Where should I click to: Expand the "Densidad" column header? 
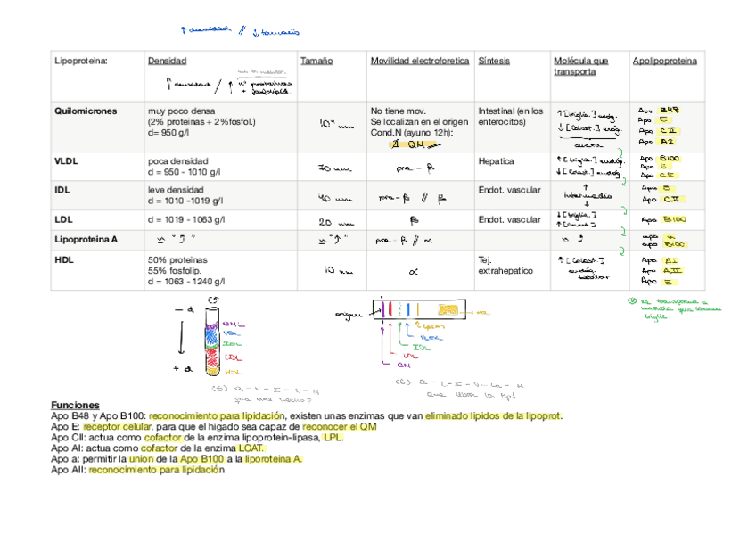[166, 60]
